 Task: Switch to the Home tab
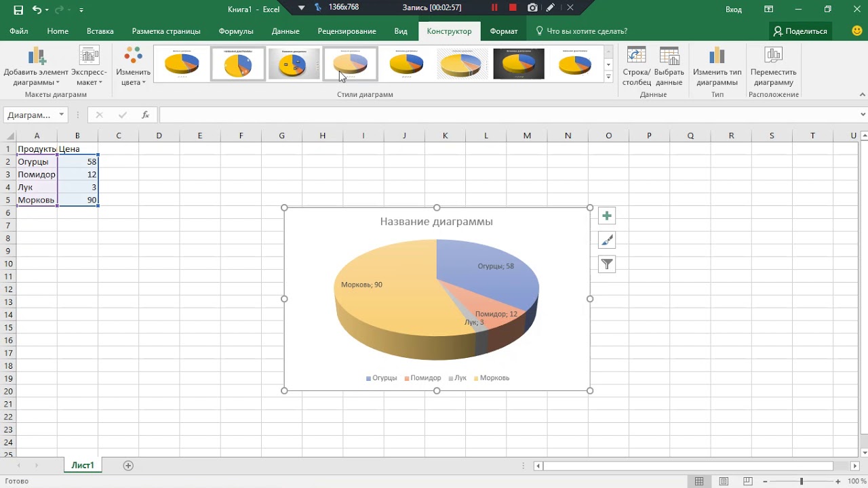tap(58, 31)
